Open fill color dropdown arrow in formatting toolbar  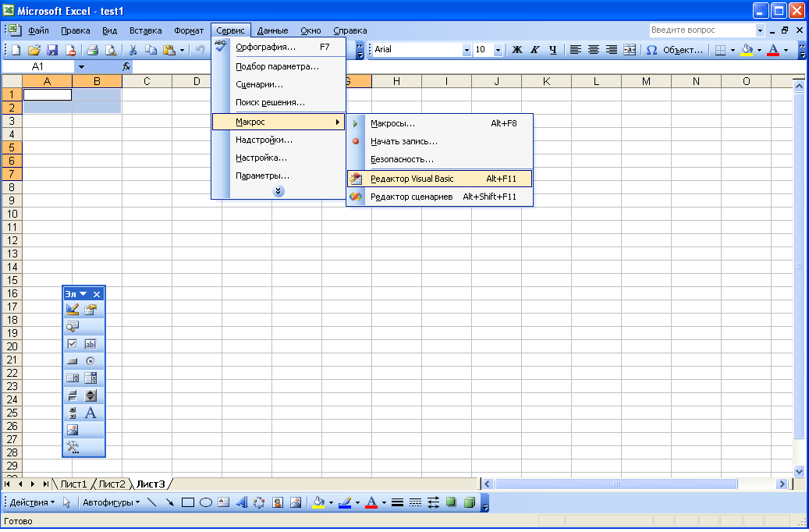[x=759, y=50]
